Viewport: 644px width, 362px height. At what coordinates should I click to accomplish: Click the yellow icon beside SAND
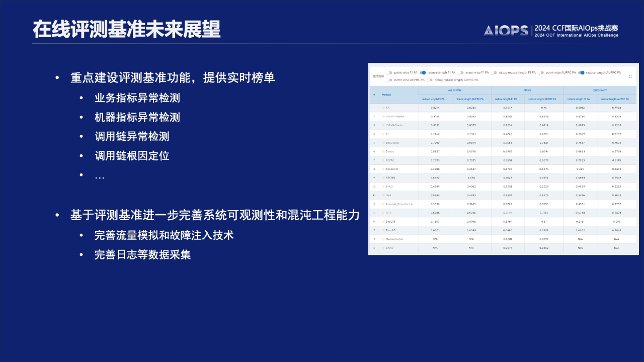[383, 248]
